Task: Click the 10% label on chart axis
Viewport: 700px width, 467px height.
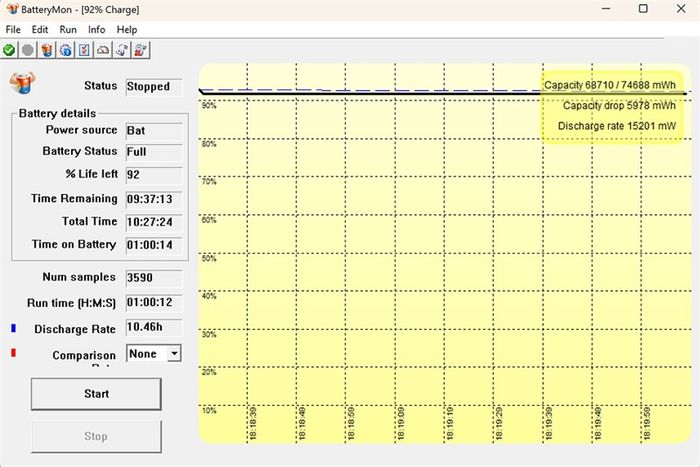Action: [x=209, y=411]
